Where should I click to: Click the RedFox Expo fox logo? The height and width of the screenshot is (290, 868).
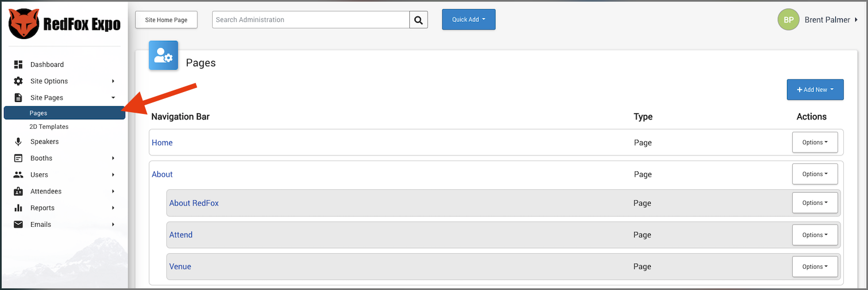point(24,24)
